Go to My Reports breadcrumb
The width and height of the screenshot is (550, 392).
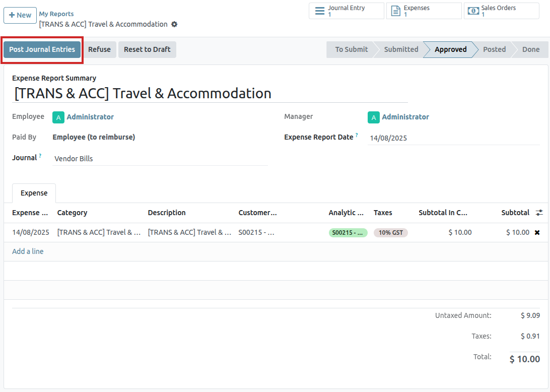coord(56,14)
